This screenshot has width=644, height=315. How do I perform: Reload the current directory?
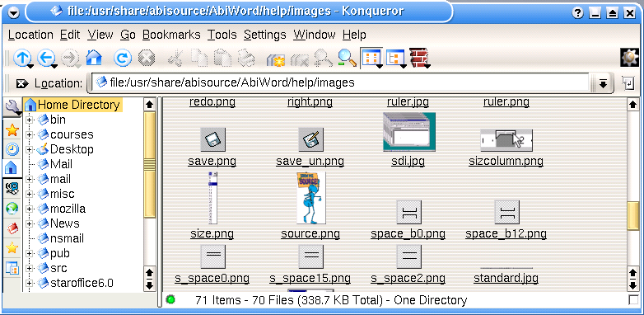(122, 58)
